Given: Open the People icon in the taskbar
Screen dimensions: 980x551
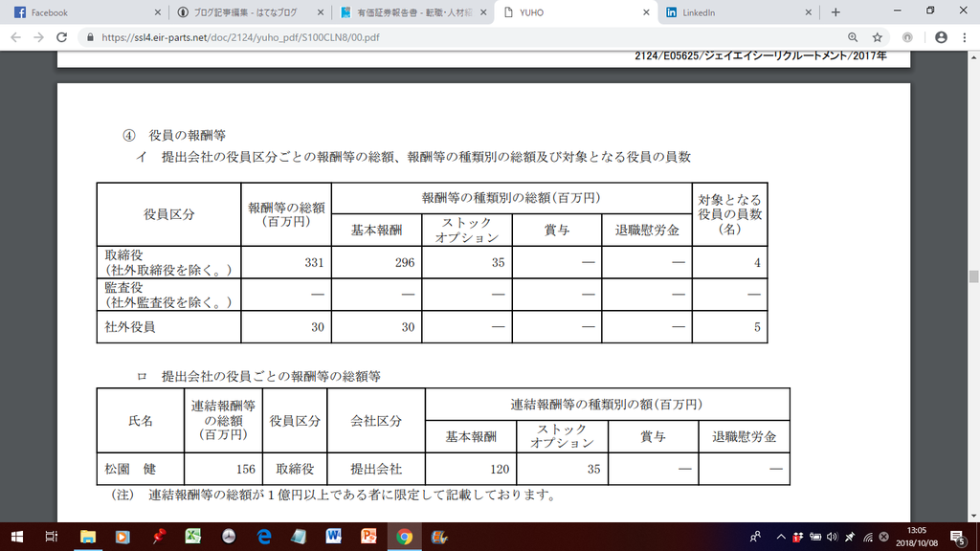Looking at the screenshot, I should (x=756, y=537).
